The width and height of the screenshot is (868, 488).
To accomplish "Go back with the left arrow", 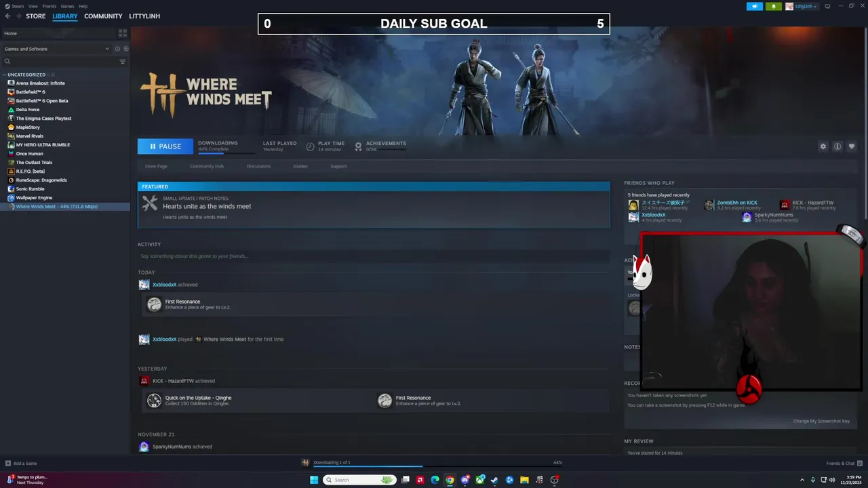I will 8,16.
